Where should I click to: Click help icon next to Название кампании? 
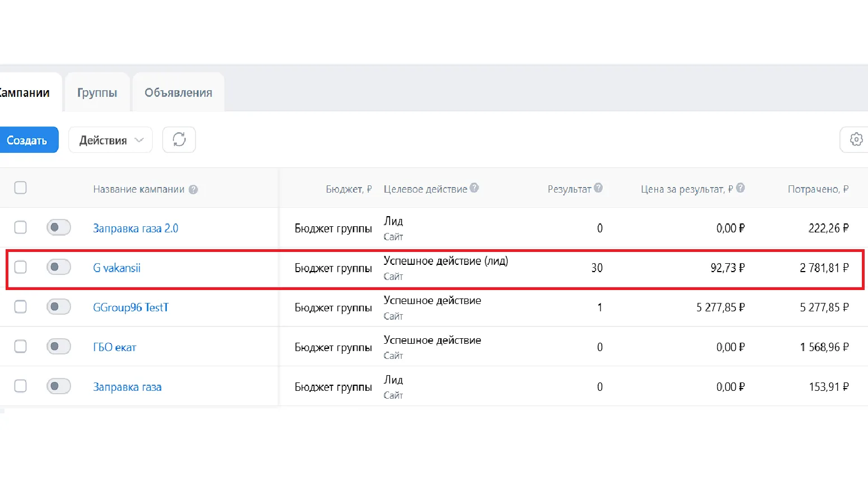pyautogui.click(x=193, y=190)
